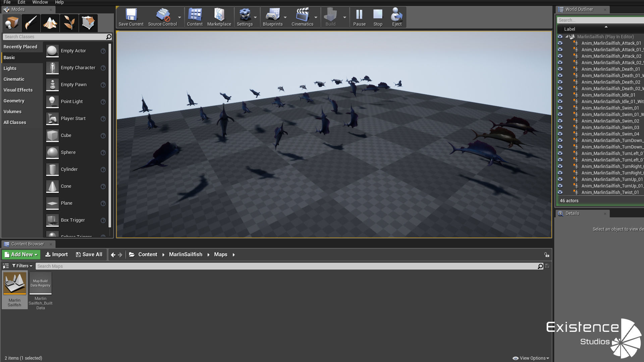Select the Paint mode brush icon
The height and width of the screenshot is (362, 644).
point(31,23)
